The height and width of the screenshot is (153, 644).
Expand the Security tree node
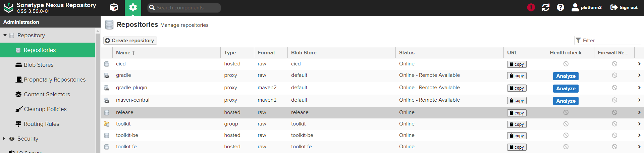tap(4, 139)
